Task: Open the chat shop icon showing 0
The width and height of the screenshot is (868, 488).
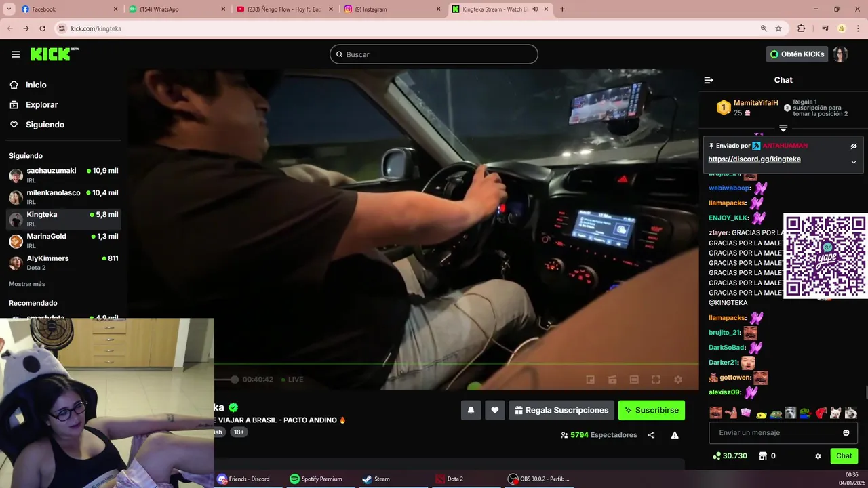Action: pyautogui.click(x=762, y=456)
